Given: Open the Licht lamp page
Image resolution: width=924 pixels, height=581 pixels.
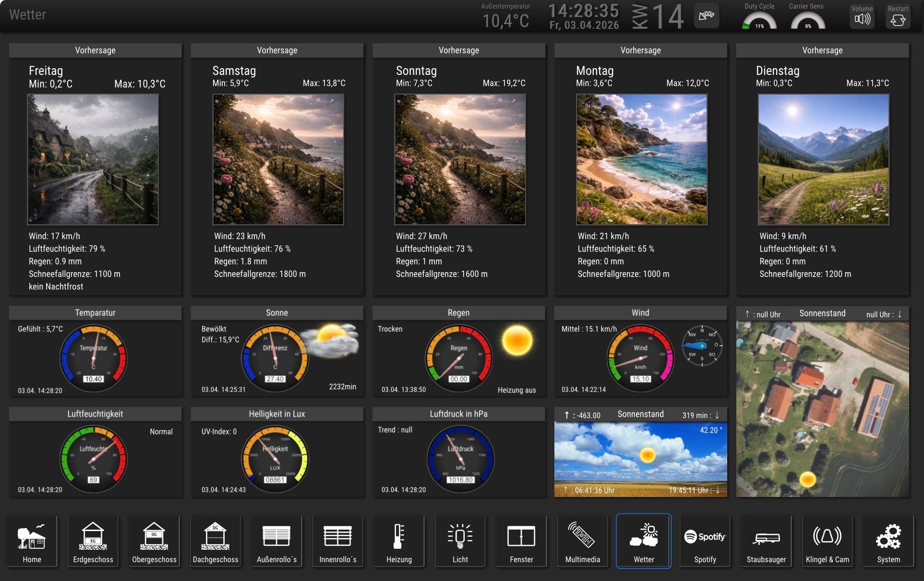Looking at the screenshot, I should point(460,541).
